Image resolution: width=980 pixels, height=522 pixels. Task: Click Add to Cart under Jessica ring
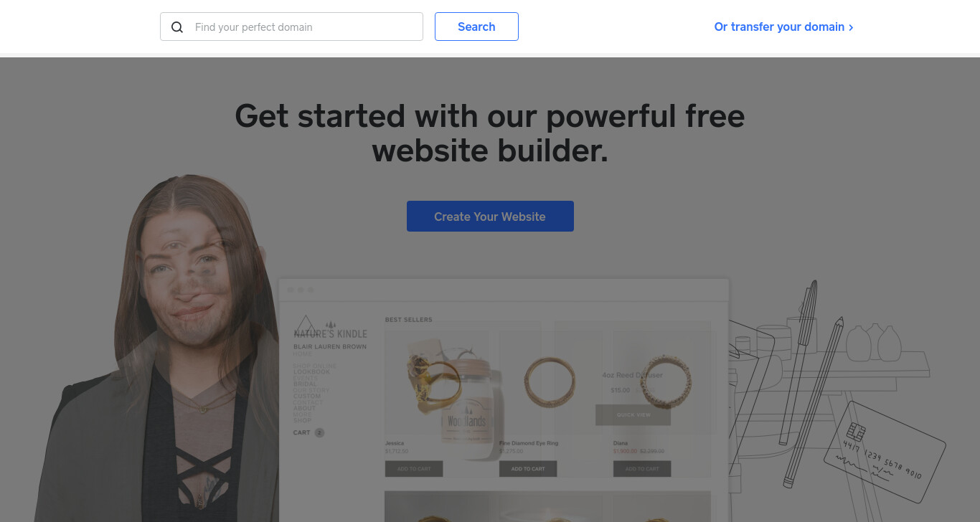[414, 469]
